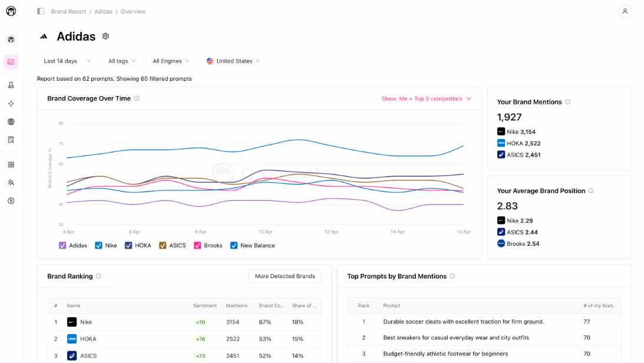Open Show: Me + Top 5 competitors dropdown
644x363 pixels.
tap(426, 99)
